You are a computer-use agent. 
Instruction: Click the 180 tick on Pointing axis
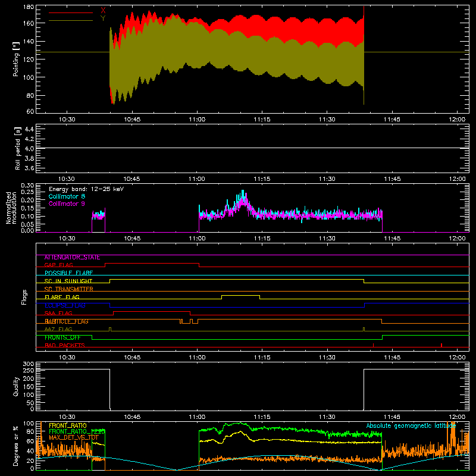pyautogui.click(x=29, y=7)
